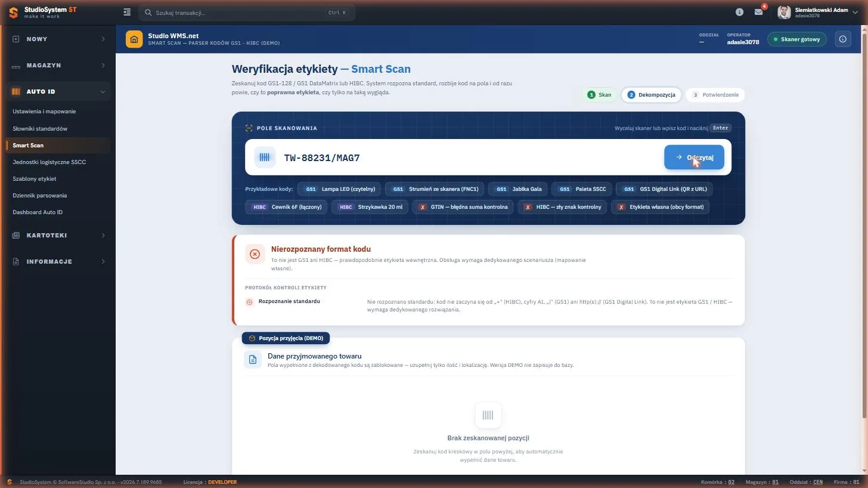Select step 3 Potwierdzenie
The image size is (868, 488).
coord(715,95)
